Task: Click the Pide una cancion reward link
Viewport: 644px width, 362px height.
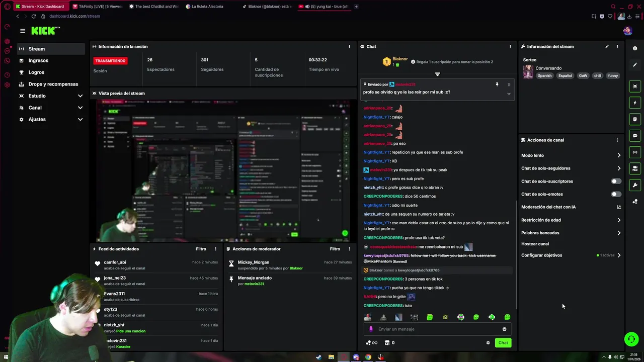Action: [131, 331]
